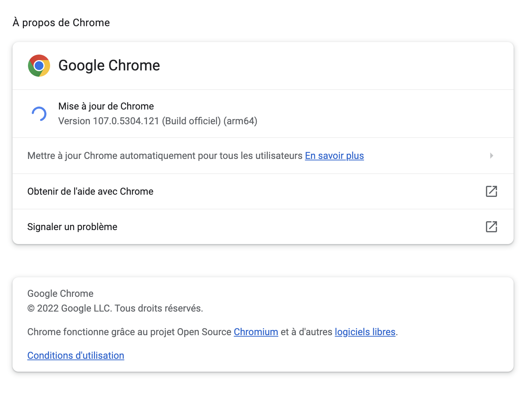Click the Google Chrome title in card header
This screenshot has width=532, height=396.
coord(109,65)
